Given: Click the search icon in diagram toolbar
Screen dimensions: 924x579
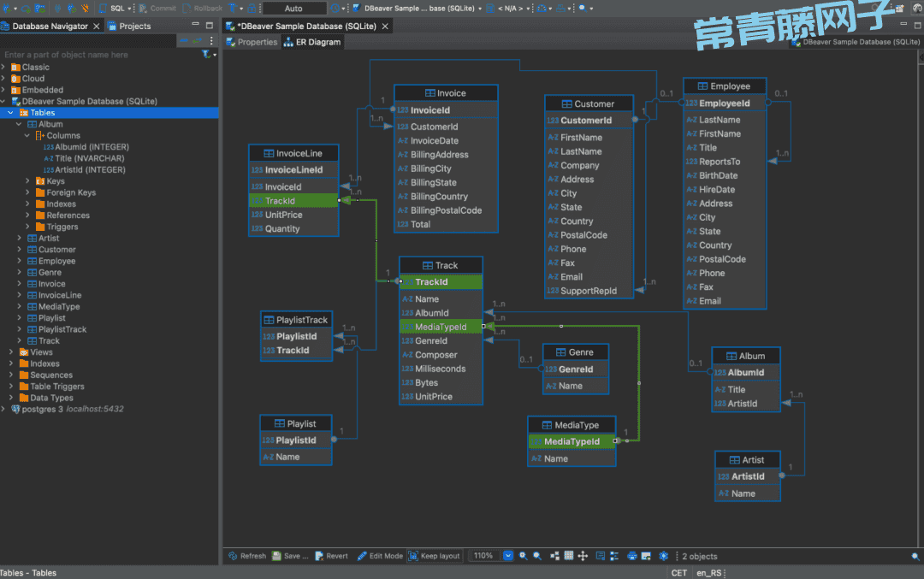Looking at the screenshot, I should 915,557.
